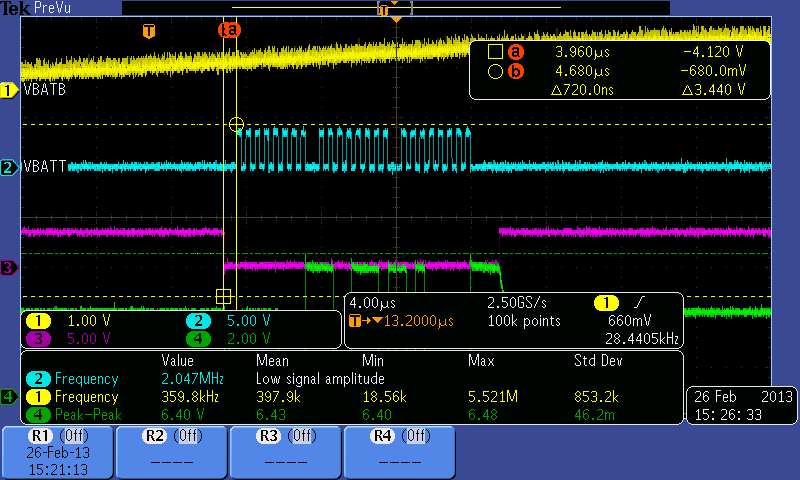Click the Std Dev column header
The width and height of the screenshot is (800, 480).
pyautogui.click(x=598, y=361)
